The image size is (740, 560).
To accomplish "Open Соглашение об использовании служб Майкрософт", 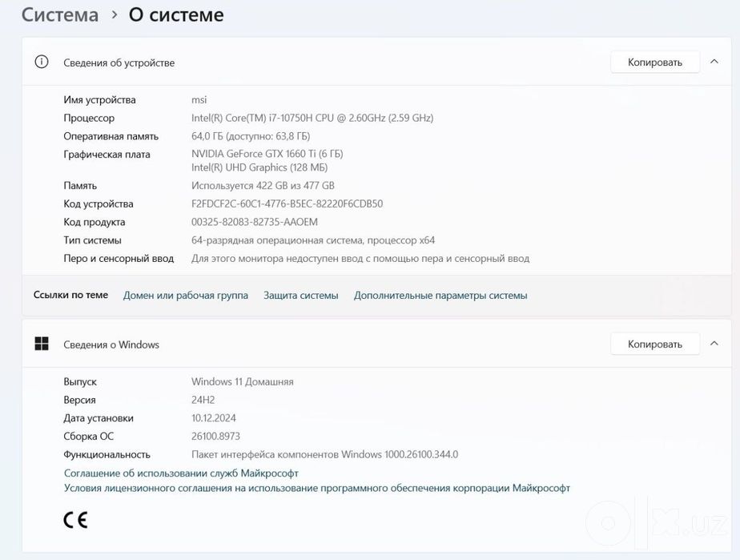I will (181, 473).
